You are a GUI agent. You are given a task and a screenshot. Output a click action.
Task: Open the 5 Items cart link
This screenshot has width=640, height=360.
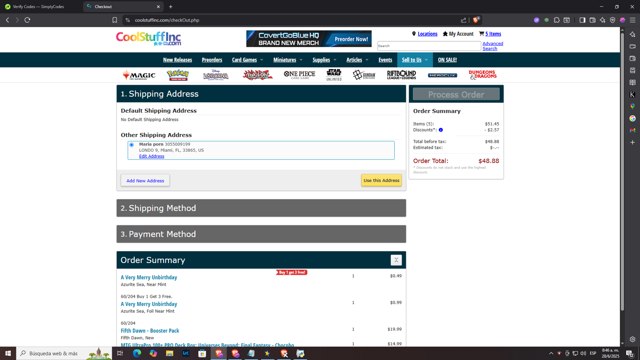click(x=493, y=34)
